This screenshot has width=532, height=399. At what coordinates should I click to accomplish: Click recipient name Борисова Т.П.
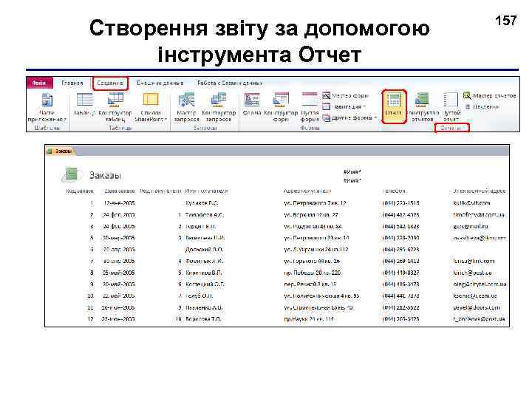pyautogui.click(x=203, y=319)
